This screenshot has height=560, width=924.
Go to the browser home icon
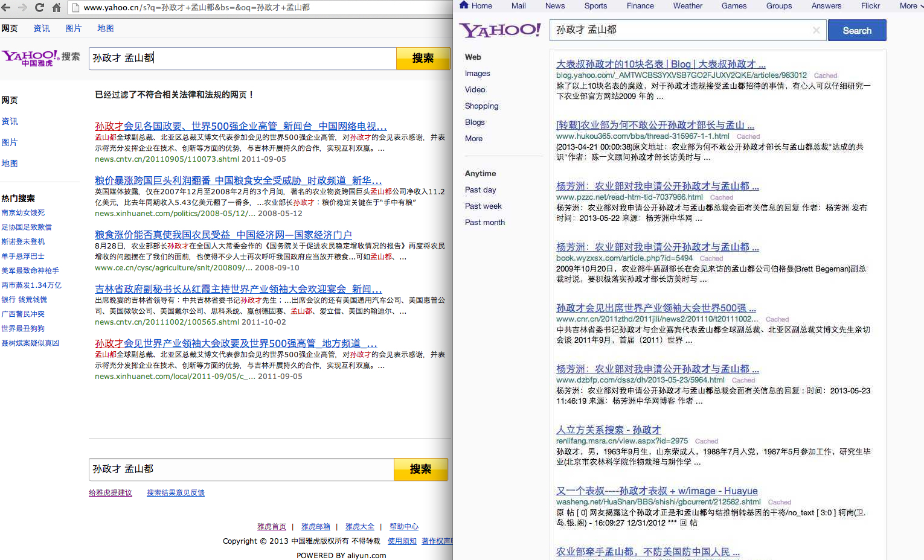[x=56, y=7]
